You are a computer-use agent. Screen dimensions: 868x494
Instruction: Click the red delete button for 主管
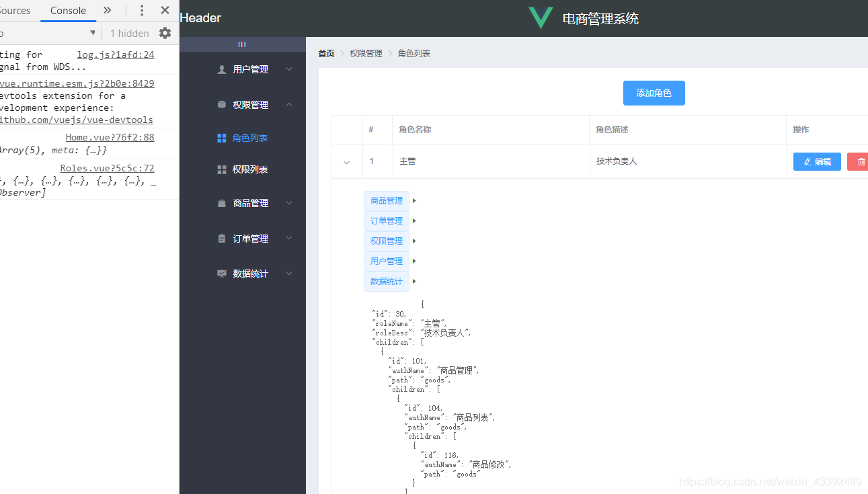coord(858,162)
